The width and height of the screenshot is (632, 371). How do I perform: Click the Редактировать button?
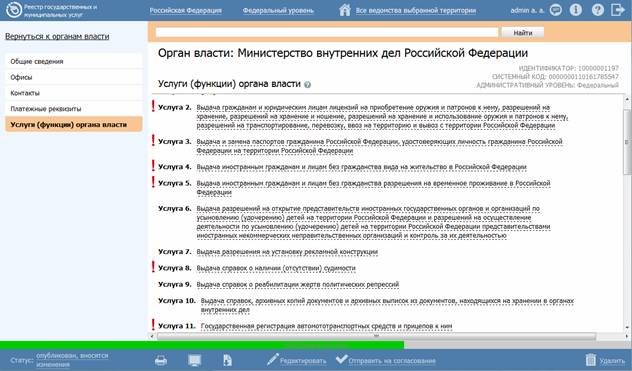[297, 360]
